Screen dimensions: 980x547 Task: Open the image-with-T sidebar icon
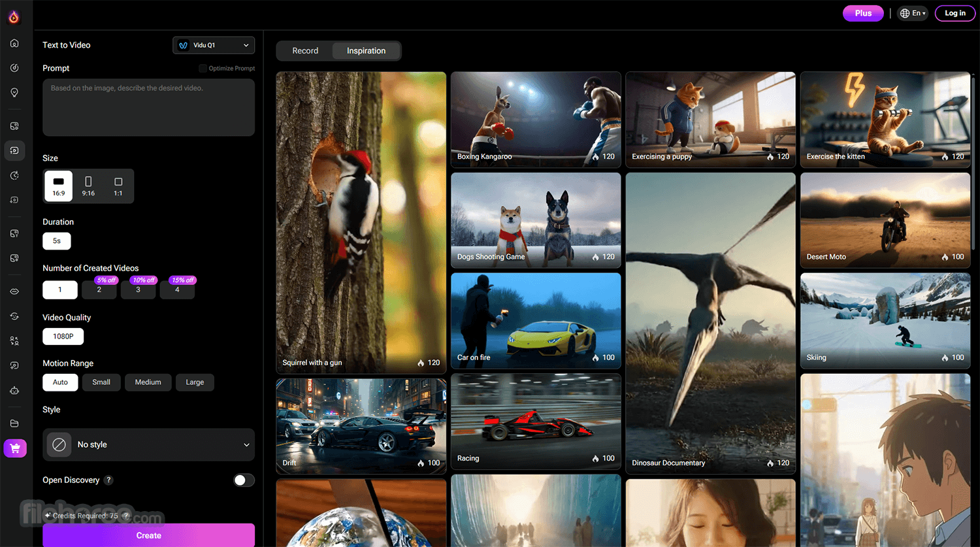pos(14,233)
